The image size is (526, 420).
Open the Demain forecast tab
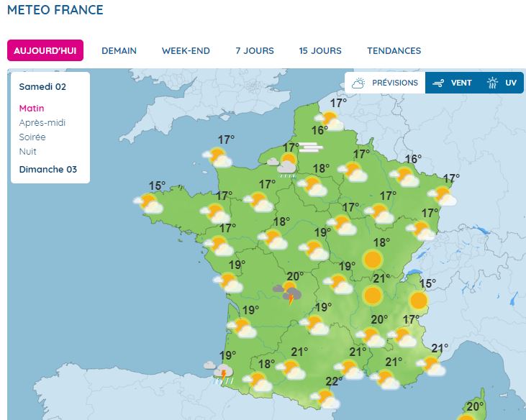click(x=119, y=50)
